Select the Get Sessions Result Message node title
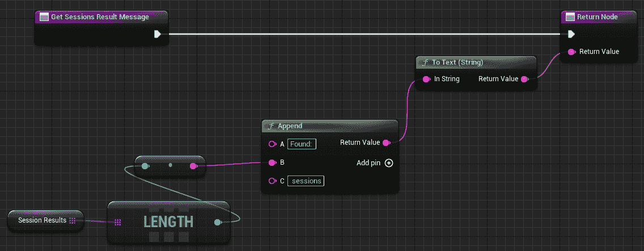 pos(100,17)
